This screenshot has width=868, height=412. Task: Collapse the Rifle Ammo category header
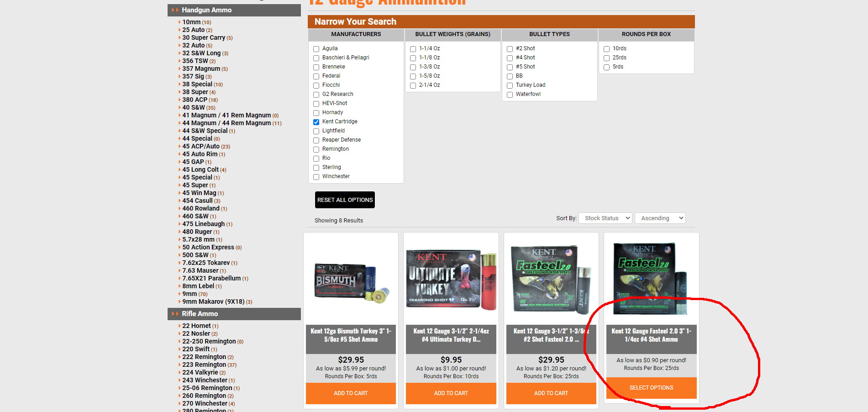[234, 314]
